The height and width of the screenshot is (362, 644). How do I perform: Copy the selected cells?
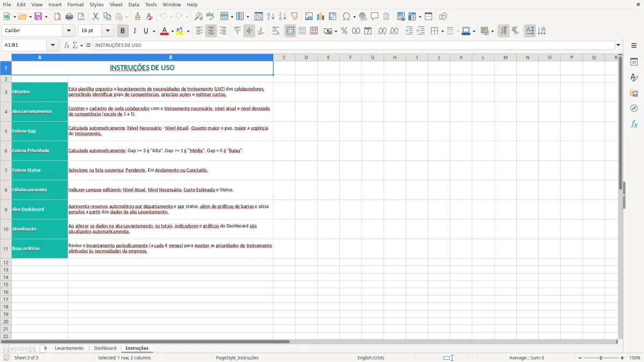pyautogui.click(x=107, y=17)
